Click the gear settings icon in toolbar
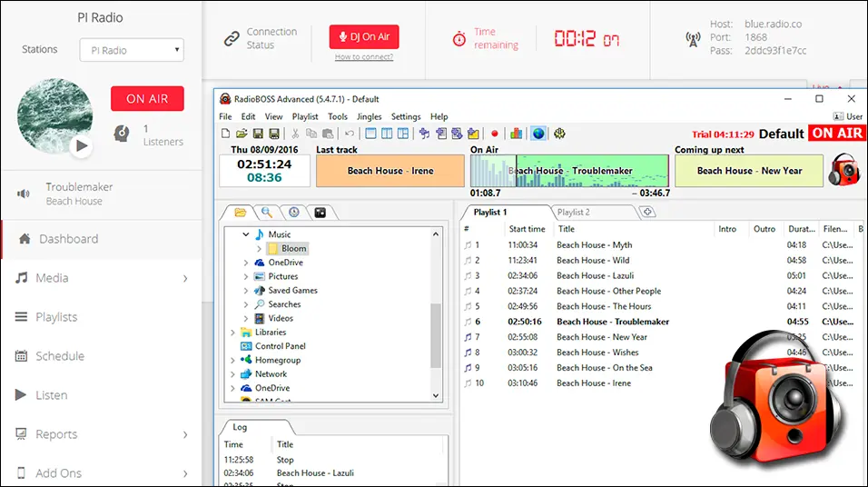 coord(559,134)
